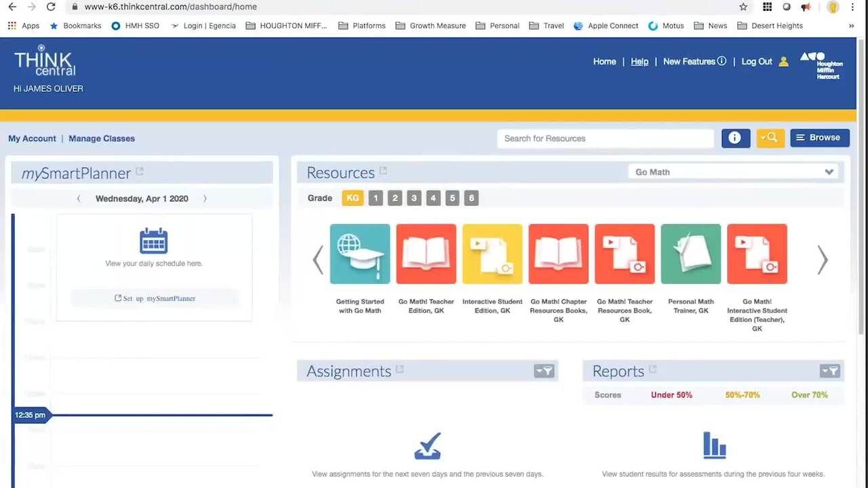868x488 pixels.
Task: Open Interactive Student Edition, GK icon
Action: [492, 254]
